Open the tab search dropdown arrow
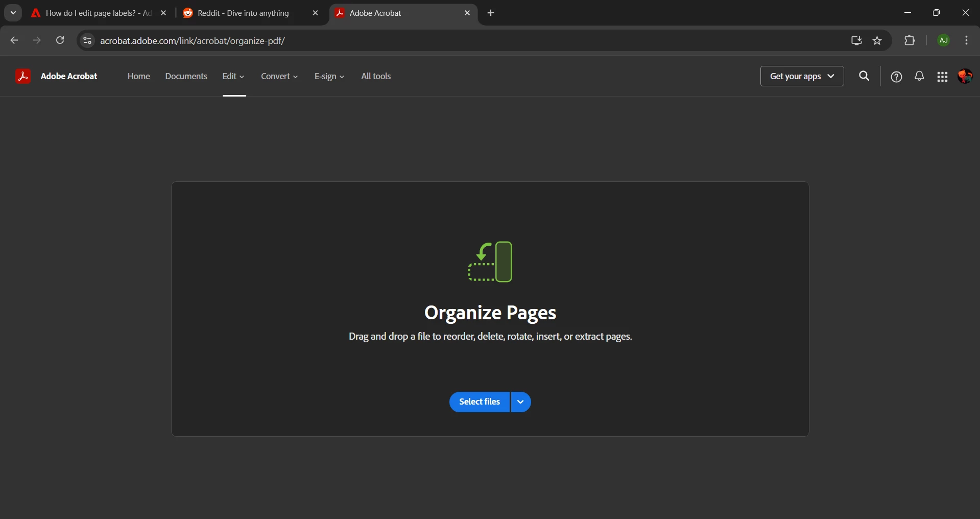This screenshot has width=980, height=519. (13, 13)
